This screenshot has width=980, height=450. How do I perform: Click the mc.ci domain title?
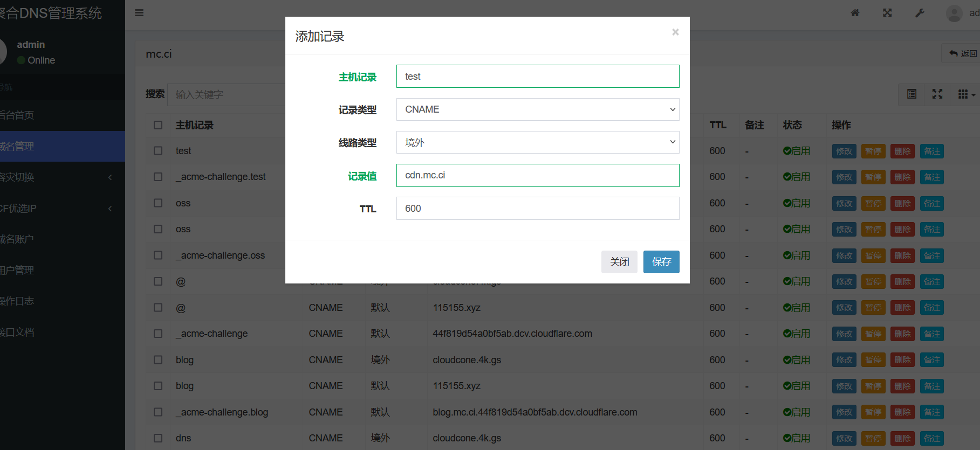[x=159, y=54]
